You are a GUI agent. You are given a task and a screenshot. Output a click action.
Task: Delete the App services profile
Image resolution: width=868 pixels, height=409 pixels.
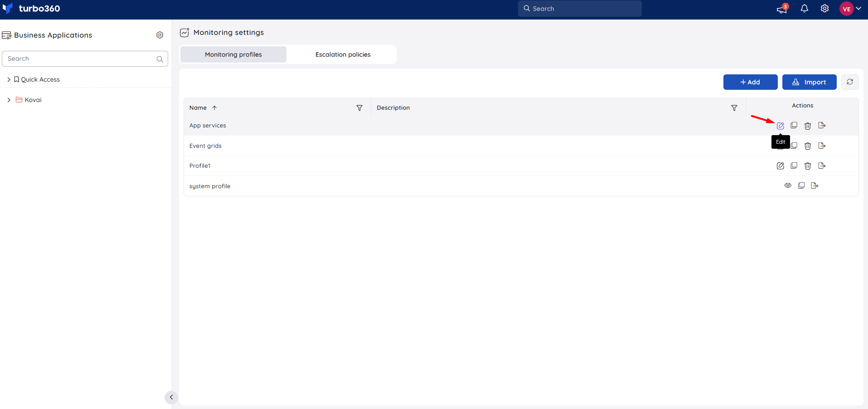tap(808, 126)
